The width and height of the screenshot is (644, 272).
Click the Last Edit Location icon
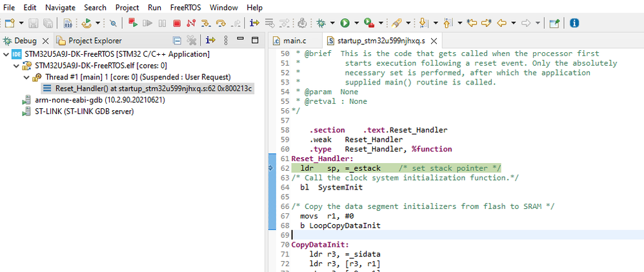click(x=472, y=23)
